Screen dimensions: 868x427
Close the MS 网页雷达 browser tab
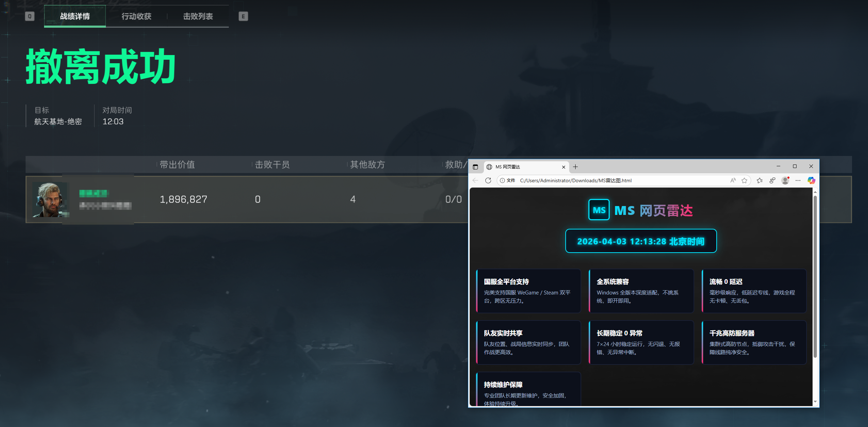coord(564,167)
